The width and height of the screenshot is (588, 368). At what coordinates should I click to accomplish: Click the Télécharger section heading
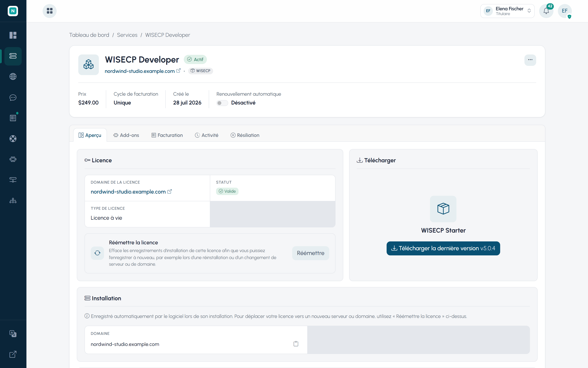pos(376,160)
